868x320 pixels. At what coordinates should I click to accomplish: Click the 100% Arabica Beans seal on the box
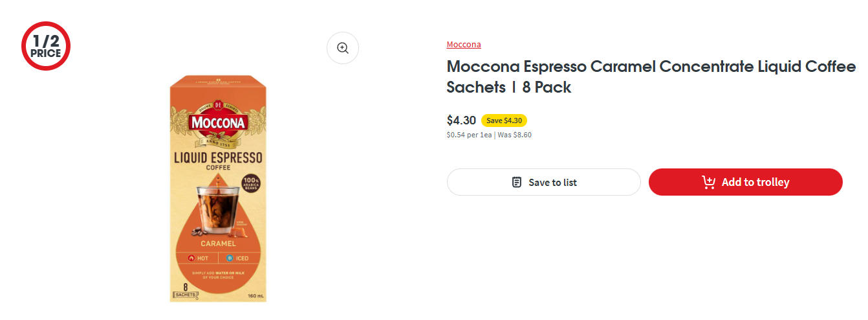point(250,183)
